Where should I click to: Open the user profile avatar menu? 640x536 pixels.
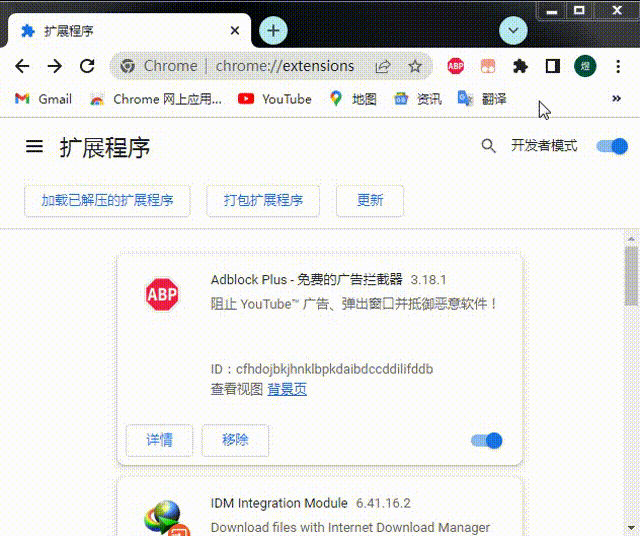pos(585,66)
